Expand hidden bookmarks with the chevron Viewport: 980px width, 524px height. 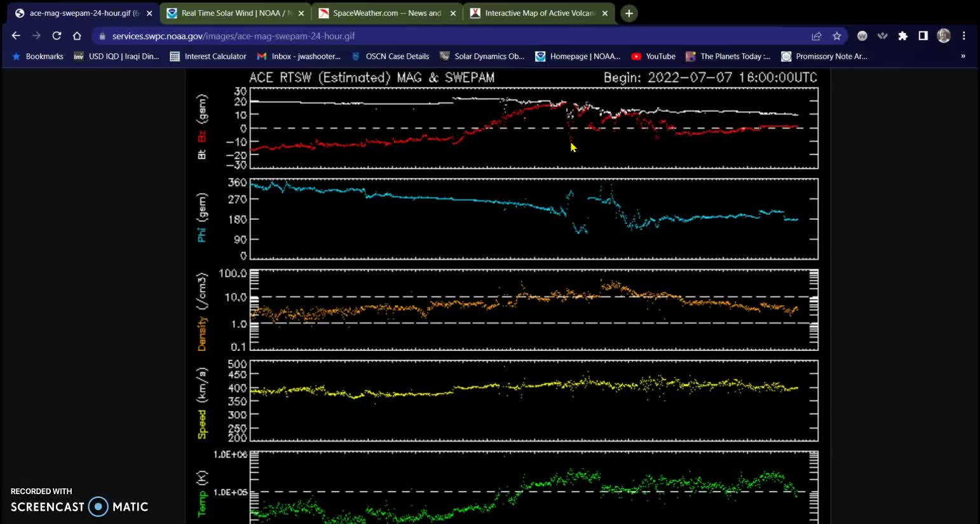(963, 57)
